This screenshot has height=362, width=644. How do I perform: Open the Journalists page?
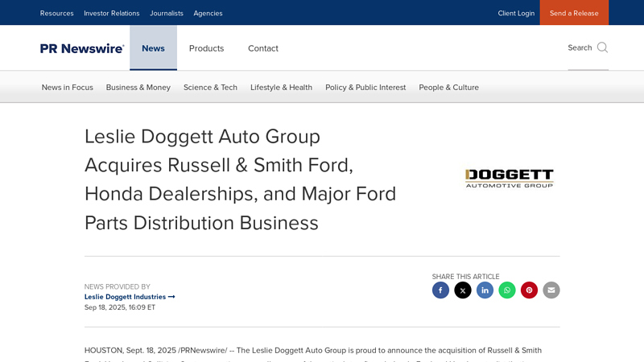point(167,13)
